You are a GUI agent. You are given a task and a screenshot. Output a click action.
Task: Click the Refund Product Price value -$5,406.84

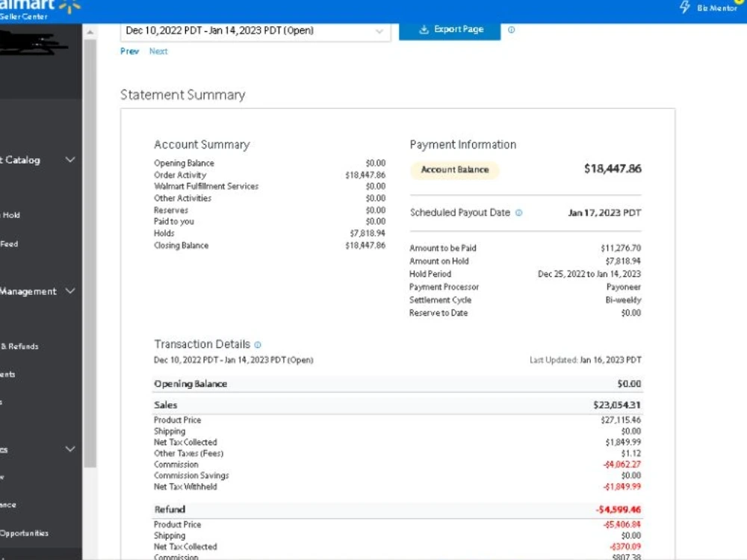tap(622, 524)
